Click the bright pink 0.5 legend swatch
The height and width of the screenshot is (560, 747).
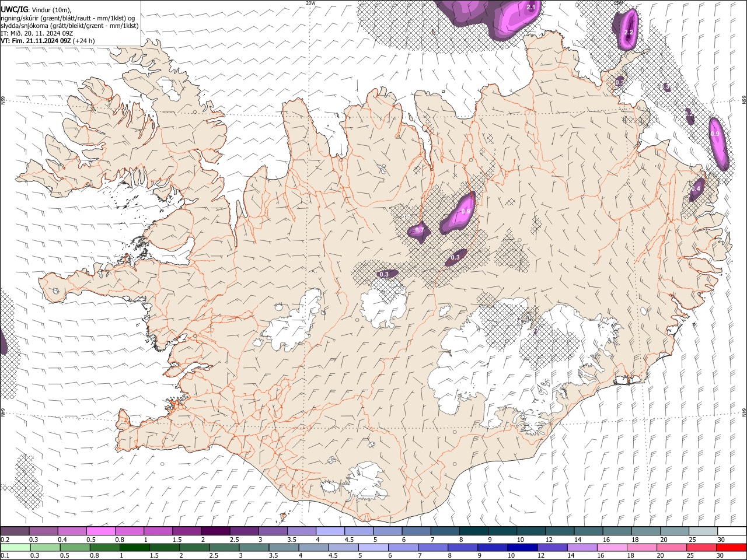(101, 531)
